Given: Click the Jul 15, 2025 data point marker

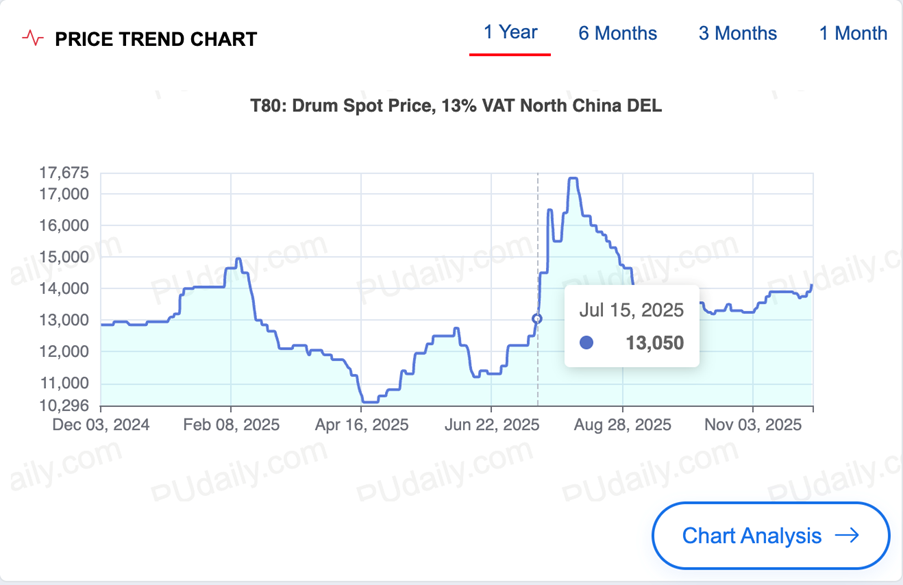Looking at the screenshot, I should point(537,319).
